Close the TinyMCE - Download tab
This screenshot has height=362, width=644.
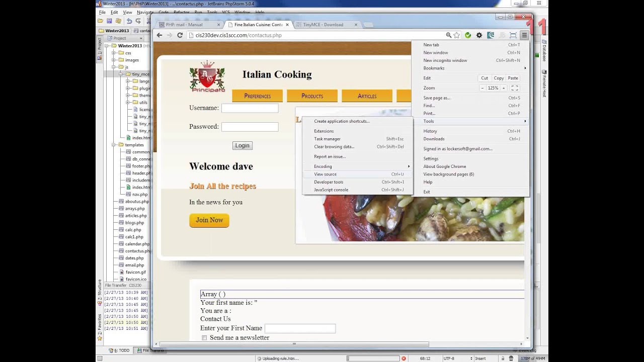(356, 25)
